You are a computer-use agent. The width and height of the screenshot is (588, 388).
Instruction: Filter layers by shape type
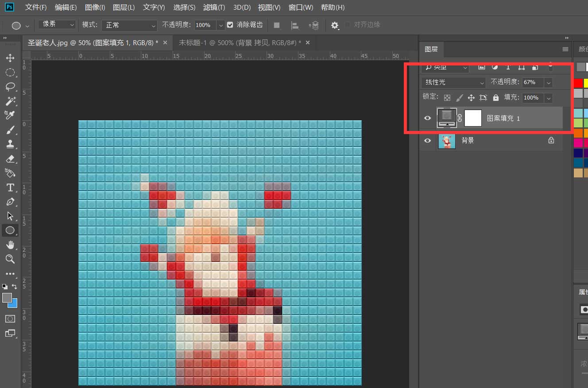(522, 67)
